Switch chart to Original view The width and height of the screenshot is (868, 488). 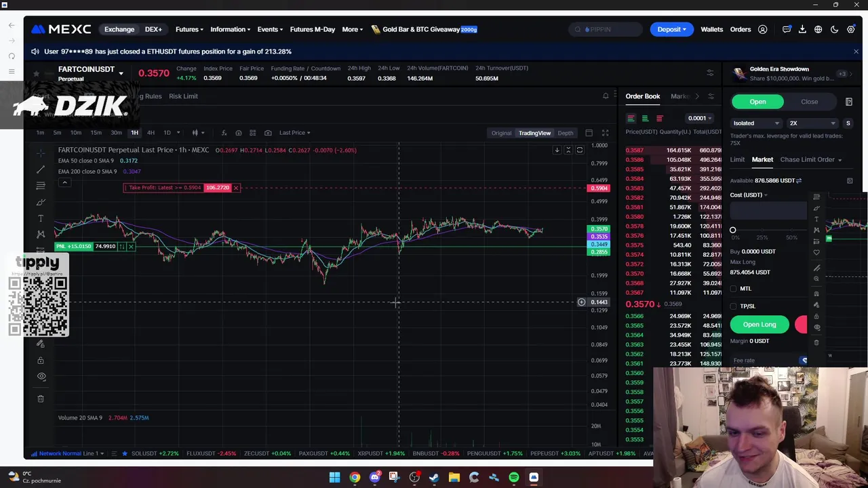click(x=501, y=133)
